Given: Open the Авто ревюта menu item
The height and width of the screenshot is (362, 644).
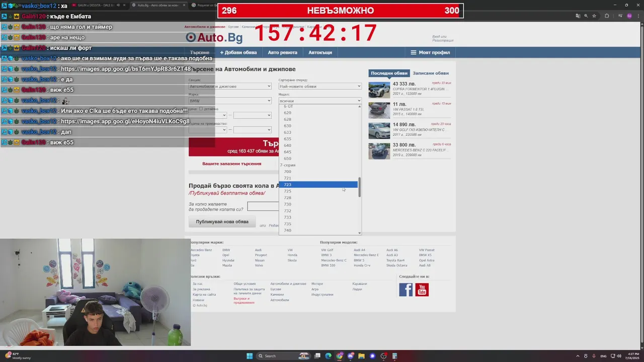Looking at the screenshot, I should (282, 52).
